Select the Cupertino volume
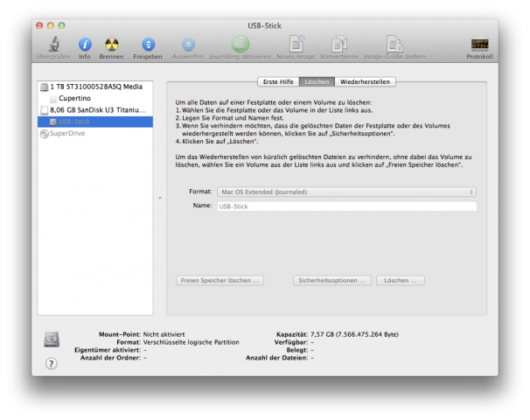The image size is (530, 420). tap(95, 98)
